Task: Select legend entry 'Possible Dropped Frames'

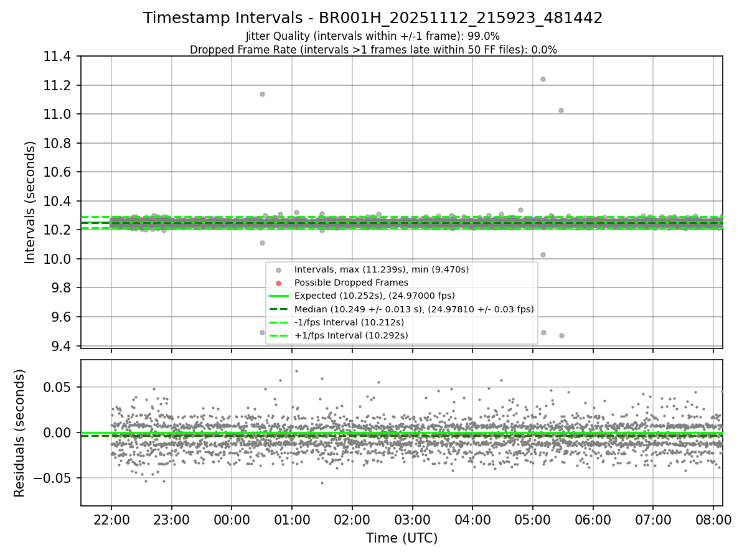Action: [351, 282]
